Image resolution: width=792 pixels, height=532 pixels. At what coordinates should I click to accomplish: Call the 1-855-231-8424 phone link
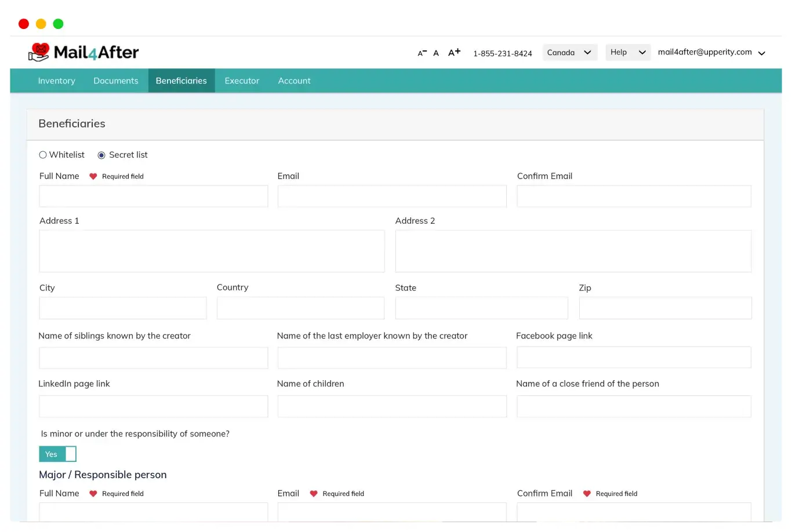tap(502, 53)
